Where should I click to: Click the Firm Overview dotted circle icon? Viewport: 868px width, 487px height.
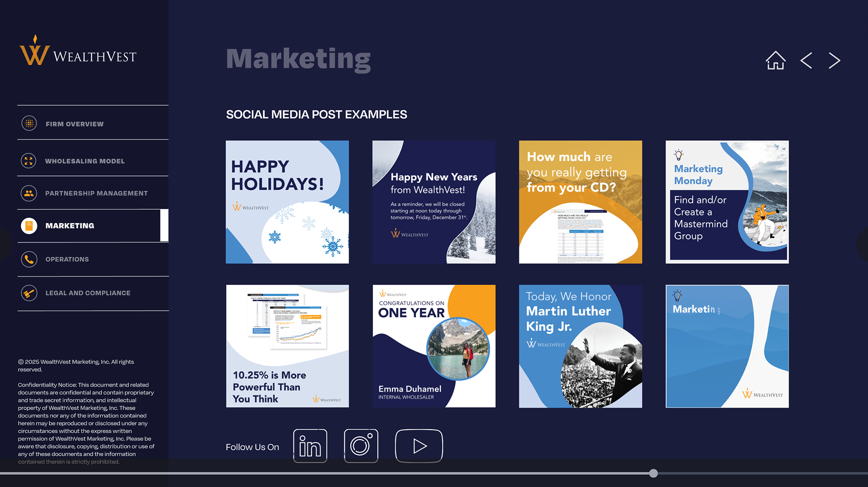pyautogui.click(x=29, y=123)
